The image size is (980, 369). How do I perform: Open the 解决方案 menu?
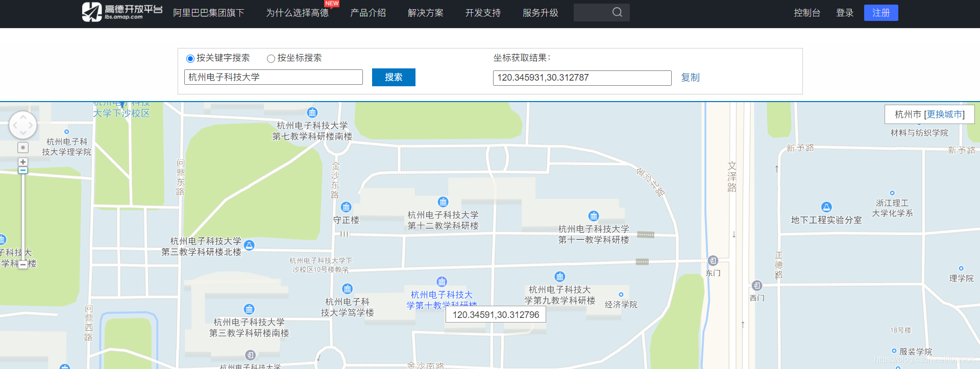[426, 13]
